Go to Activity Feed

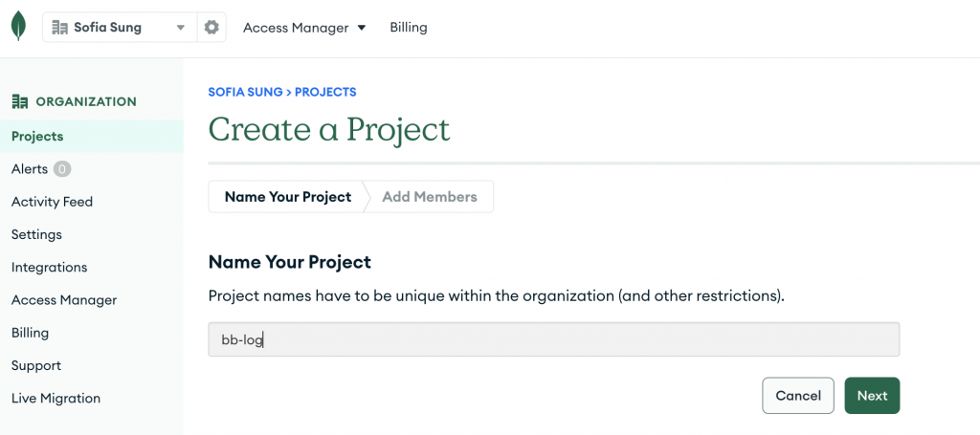point(52,202)
